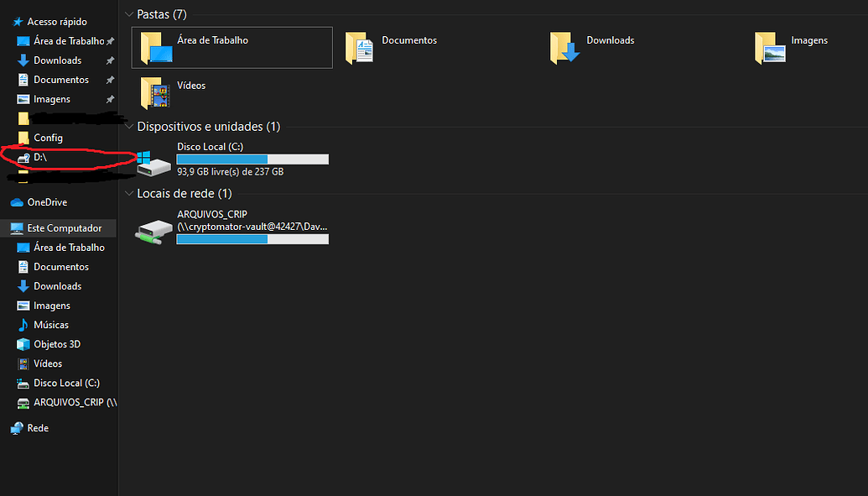
Task: Select the Pastas (7) group header
Action: point(162,14)
